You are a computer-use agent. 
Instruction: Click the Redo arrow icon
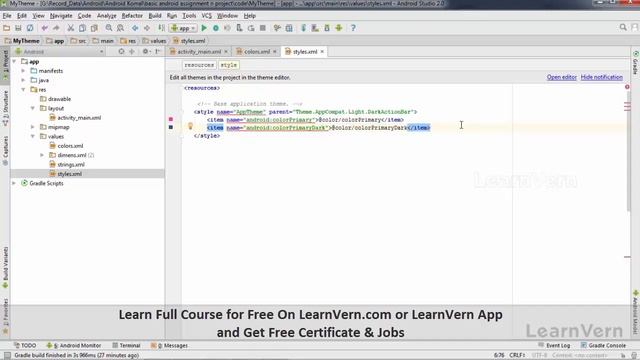click(x=56, y=28)
